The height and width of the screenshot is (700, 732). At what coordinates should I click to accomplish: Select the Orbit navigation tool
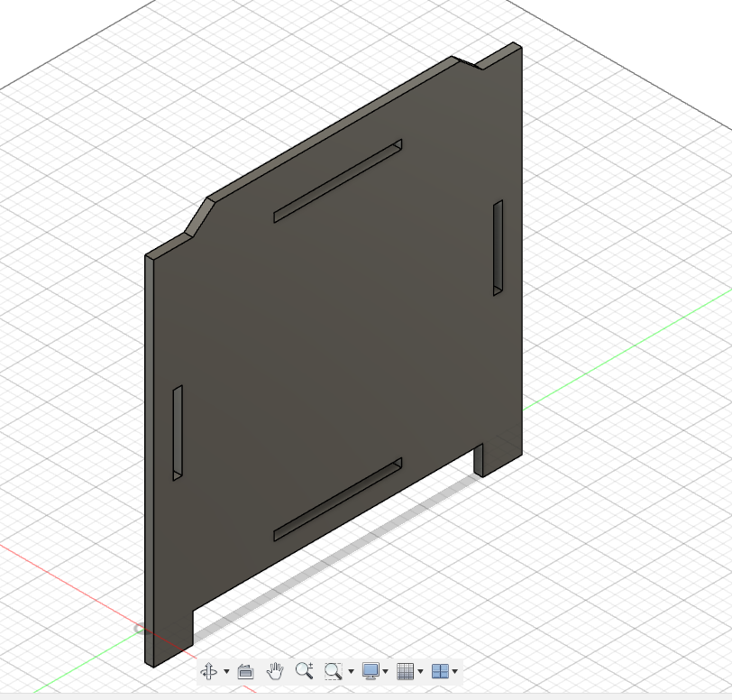pyautogui.click(x=208, y=671)
